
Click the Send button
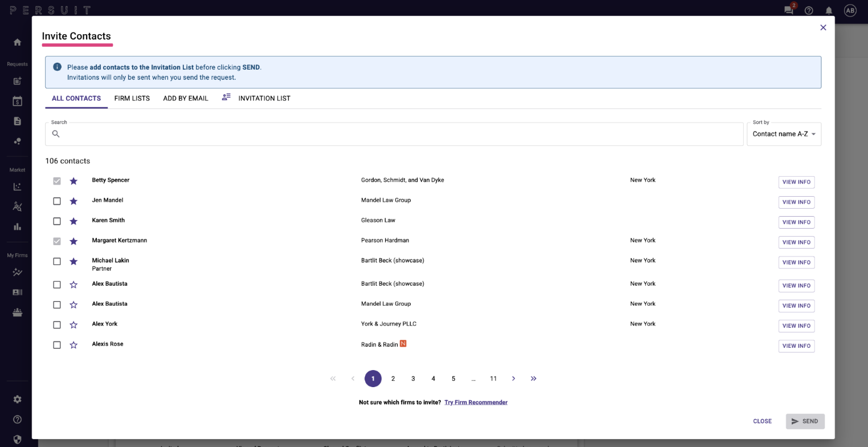pyautogui.click(x=805, y=421)
